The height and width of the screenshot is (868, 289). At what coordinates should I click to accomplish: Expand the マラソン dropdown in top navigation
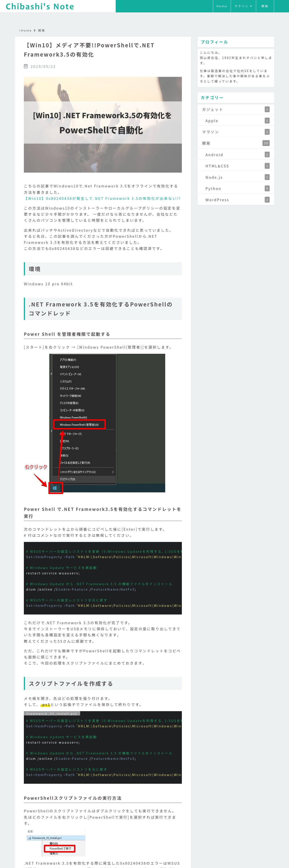pyautogui.click(x=243, y=6)
